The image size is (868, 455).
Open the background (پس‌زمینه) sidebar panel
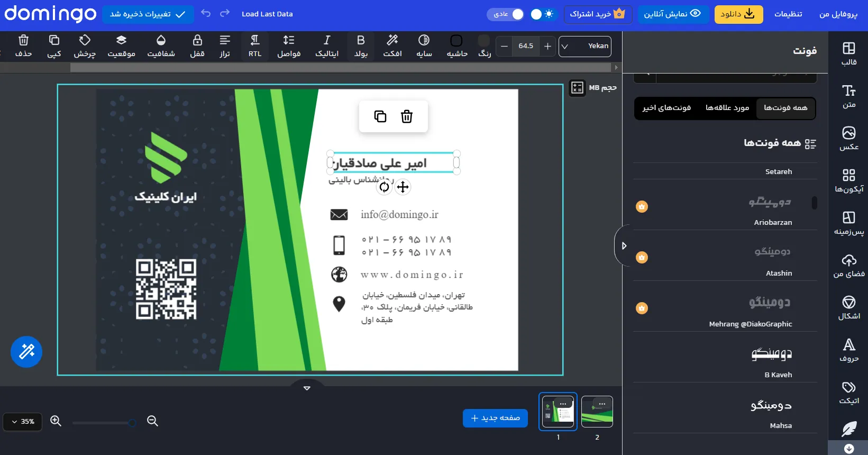click(x=849, y=223)
